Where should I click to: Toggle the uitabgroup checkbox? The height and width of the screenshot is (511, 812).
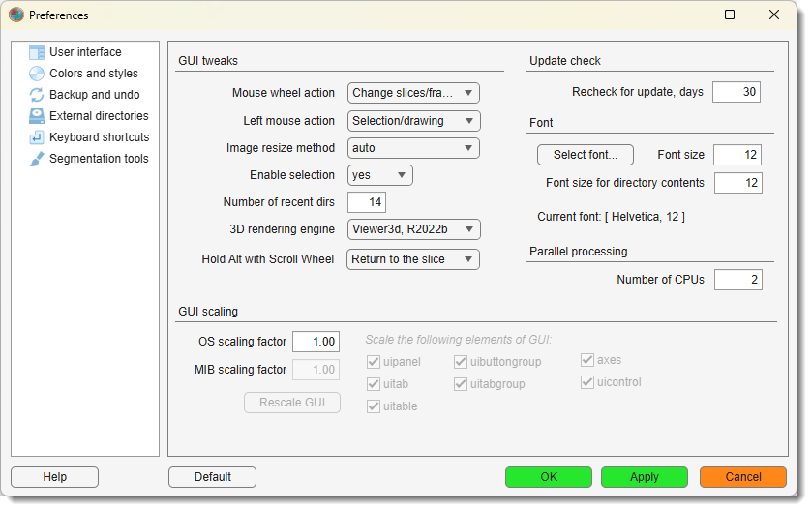tap(461, 384)
